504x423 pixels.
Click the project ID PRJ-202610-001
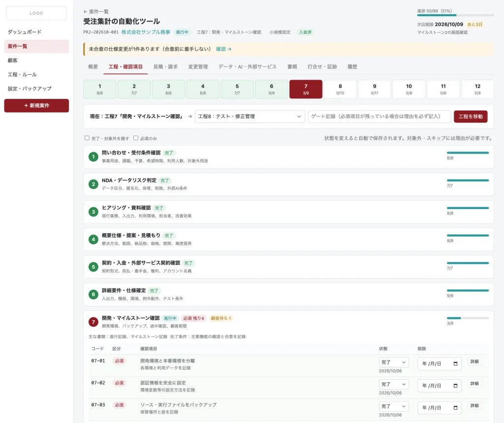coord(100,32)
